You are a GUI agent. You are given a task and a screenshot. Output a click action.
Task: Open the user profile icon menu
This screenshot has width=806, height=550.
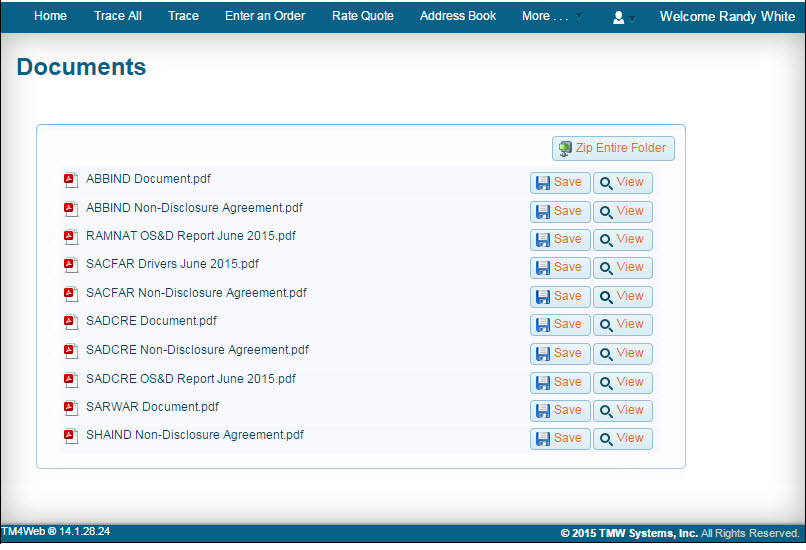(x=624, y=17)
